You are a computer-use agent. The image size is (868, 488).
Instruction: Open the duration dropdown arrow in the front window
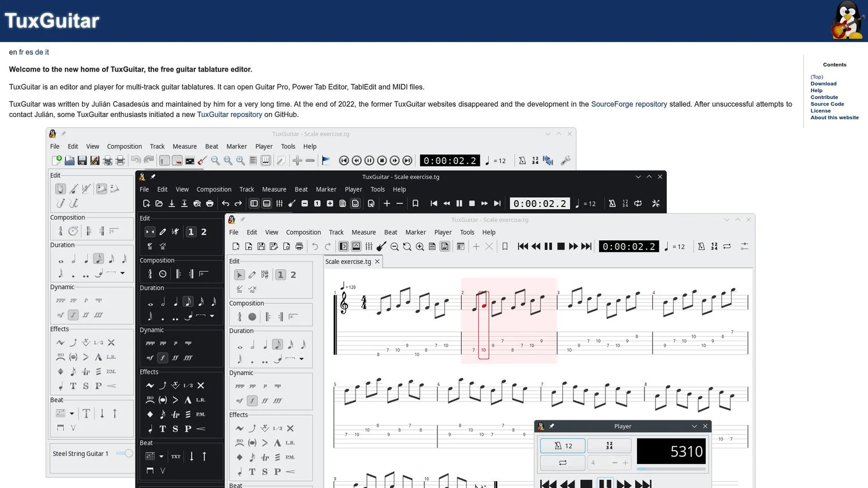[x=302, y=360]
